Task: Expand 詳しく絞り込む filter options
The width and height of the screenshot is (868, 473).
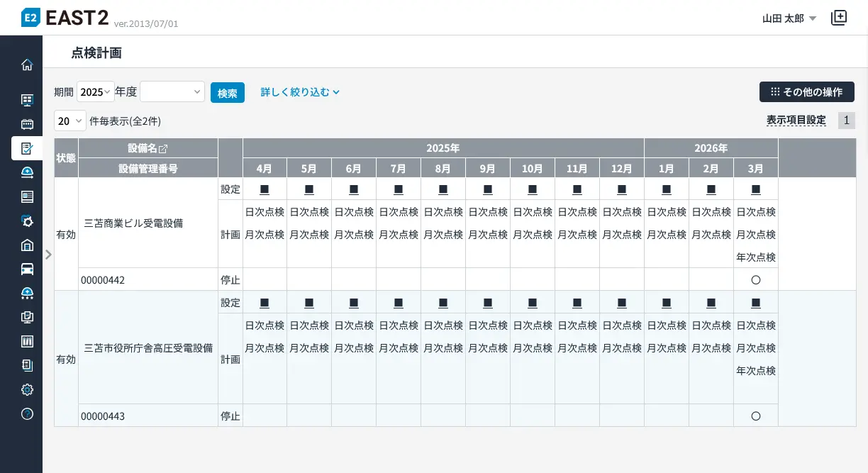Action: (x=300, y=92)
